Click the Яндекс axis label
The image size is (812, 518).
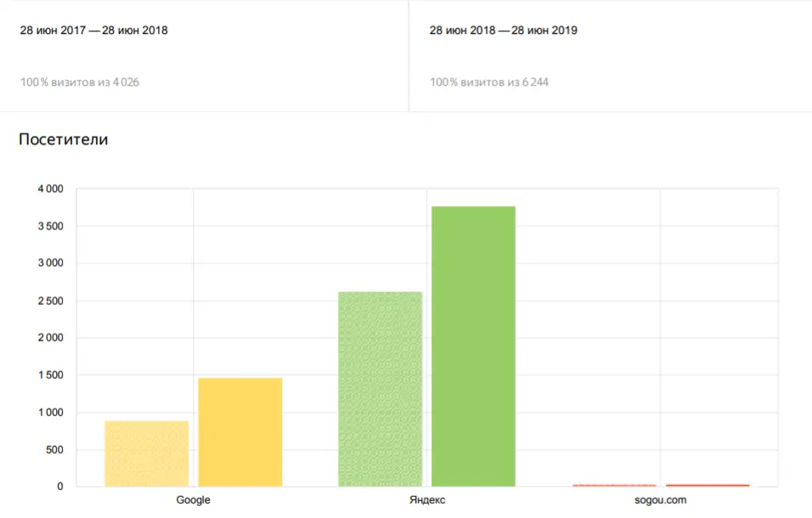(x=427, y=500)
